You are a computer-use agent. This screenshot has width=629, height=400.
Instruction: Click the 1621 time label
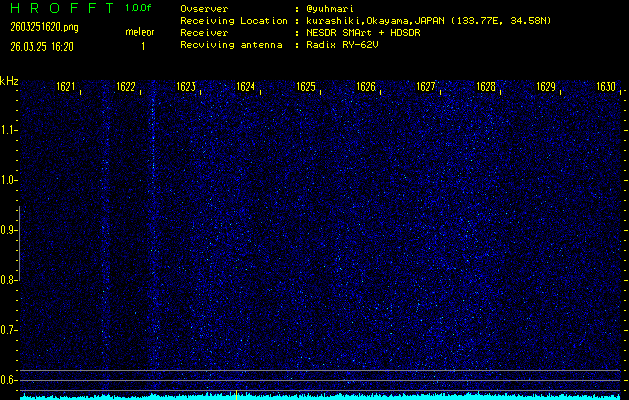[66, 87]
